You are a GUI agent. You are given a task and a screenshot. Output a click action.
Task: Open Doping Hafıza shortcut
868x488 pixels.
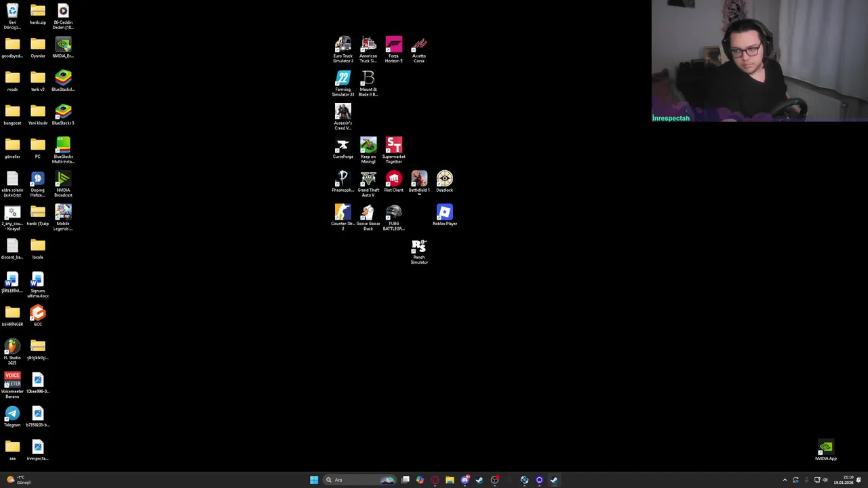37,184
